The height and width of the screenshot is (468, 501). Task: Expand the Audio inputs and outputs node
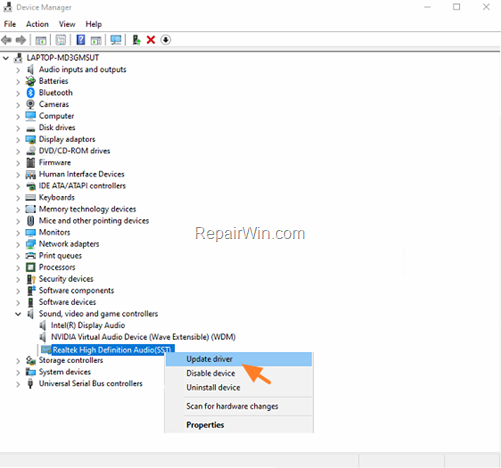18,70
